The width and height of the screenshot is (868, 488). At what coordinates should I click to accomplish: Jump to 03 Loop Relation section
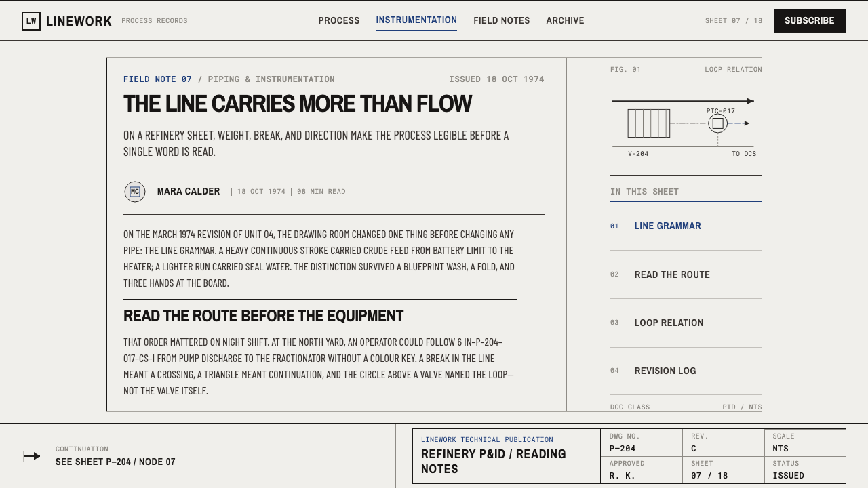coord(686,323)
